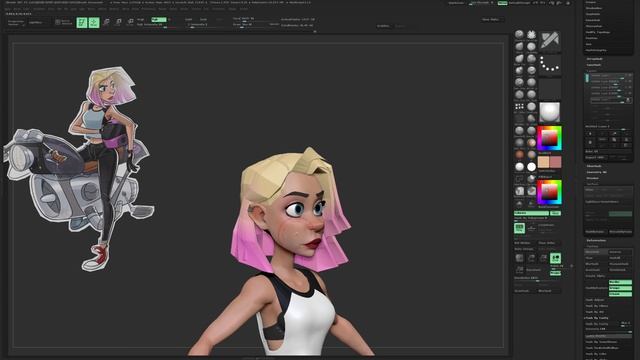Pick the flat pure-white circle material
This screenshot has width=640, height=360.
pyautogui.click(x=531, y=167)
